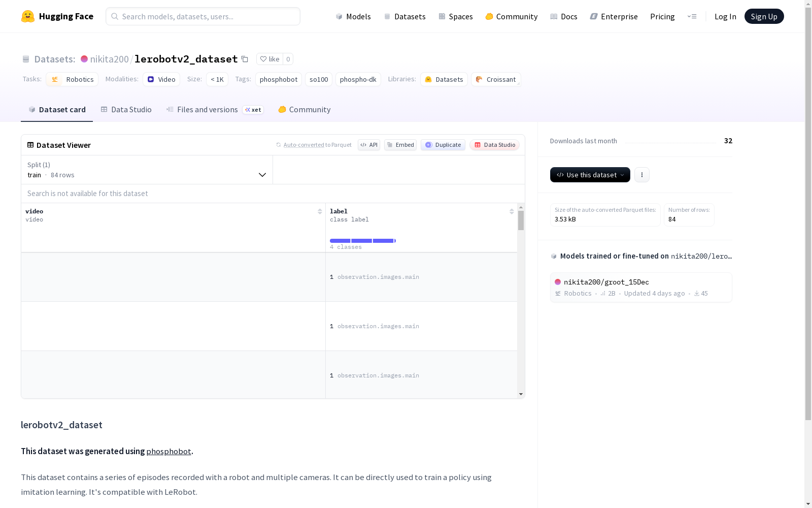Image resolution: width=812 pixels, height=508 pixels.
Task: Click the Sign Up button
Action: click(x=764, y=16)
